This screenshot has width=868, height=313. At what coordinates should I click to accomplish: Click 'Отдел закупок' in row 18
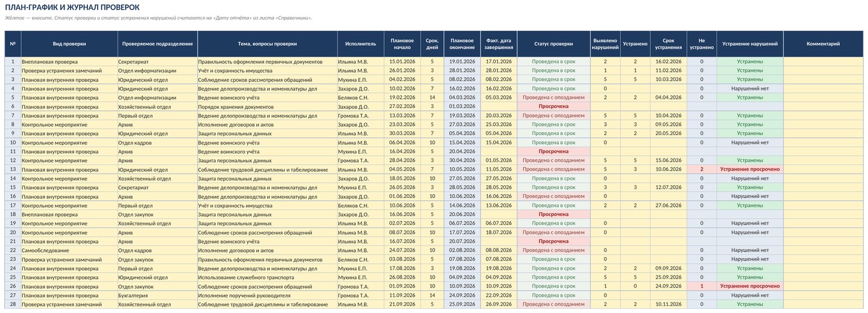(157, 215)
